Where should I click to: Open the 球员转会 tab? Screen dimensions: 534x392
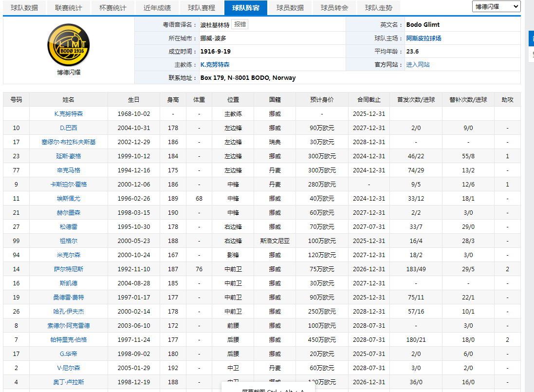coord(334,8)
